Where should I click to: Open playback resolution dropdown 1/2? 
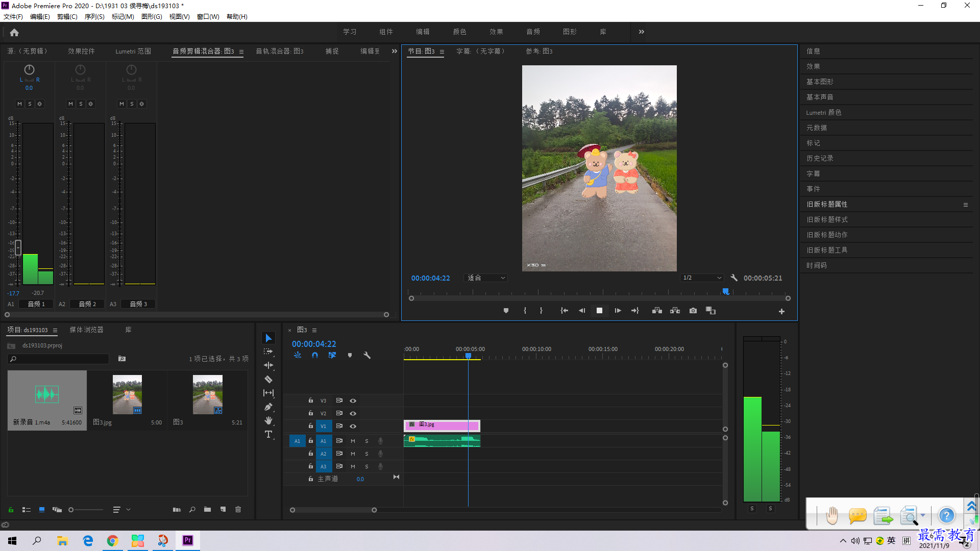click(x=702, y=278)
